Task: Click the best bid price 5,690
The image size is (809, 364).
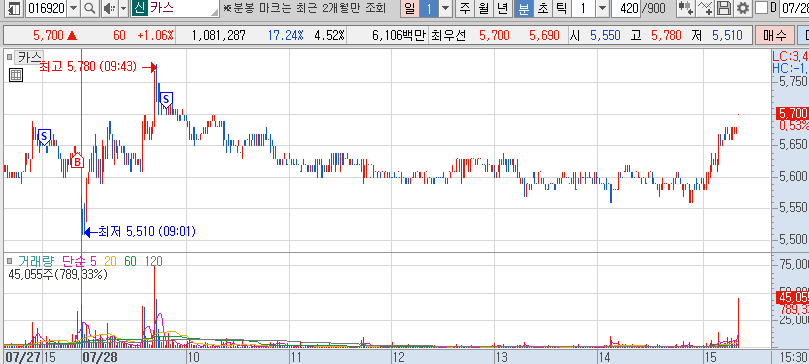Action: tap(544, 36)
